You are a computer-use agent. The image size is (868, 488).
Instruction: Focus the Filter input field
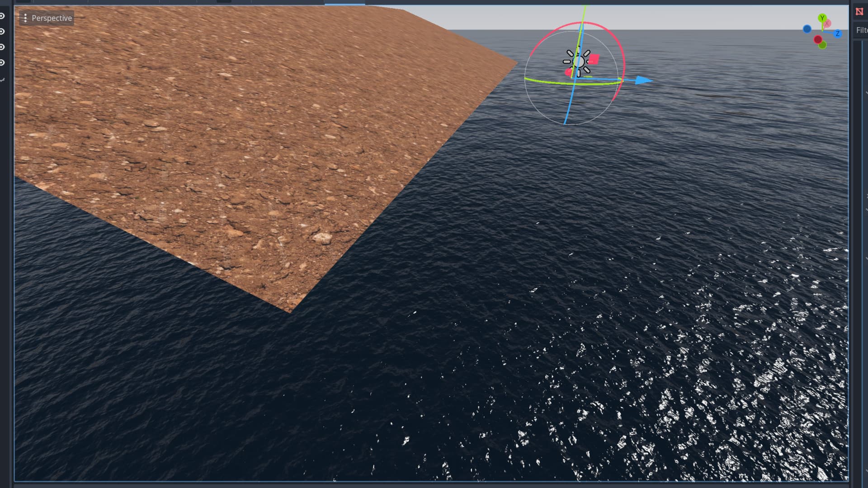861,30
